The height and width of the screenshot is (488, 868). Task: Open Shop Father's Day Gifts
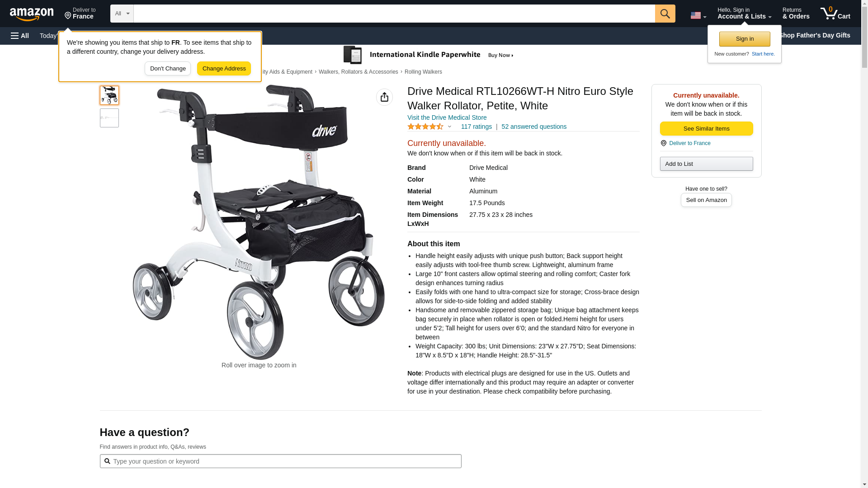pyautogui.click(x=814, y=35)
